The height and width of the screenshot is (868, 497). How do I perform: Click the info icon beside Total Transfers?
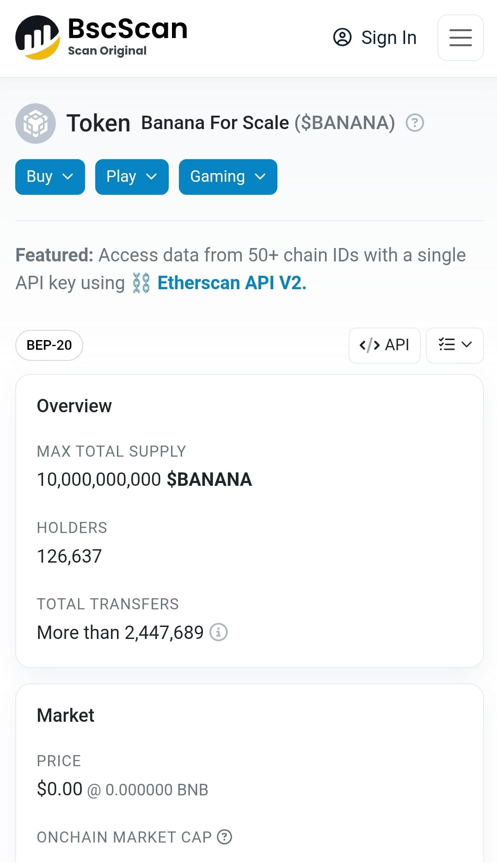point(219,632)
